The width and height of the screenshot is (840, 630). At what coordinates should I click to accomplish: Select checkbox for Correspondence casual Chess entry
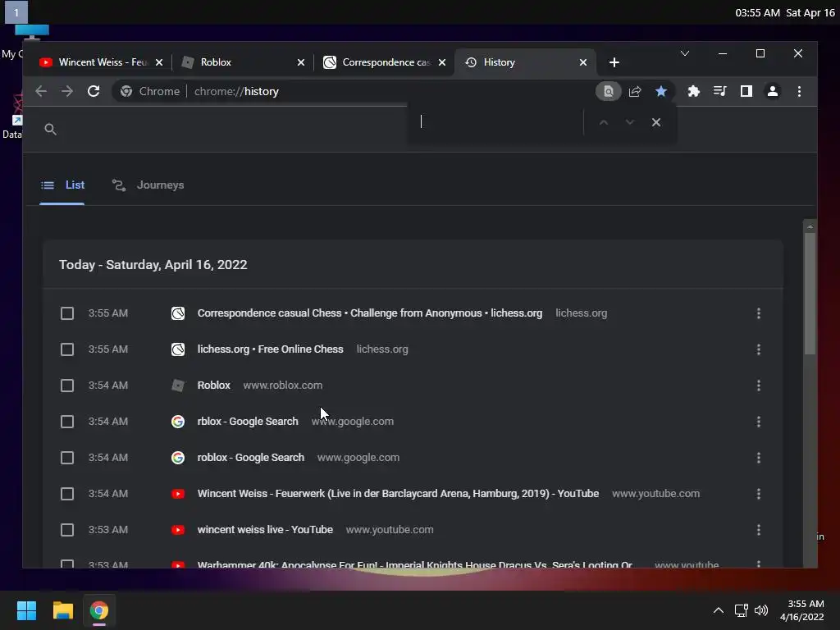[67, 313]
